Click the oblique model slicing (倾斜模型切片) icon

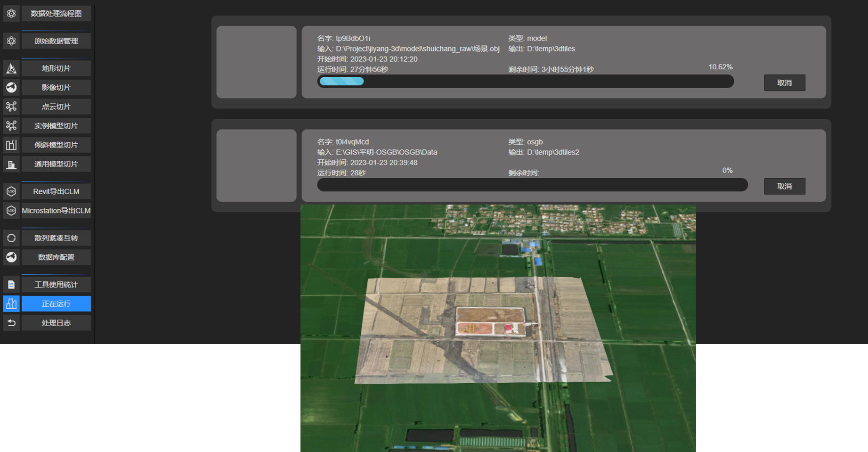(x=11, y=145)
